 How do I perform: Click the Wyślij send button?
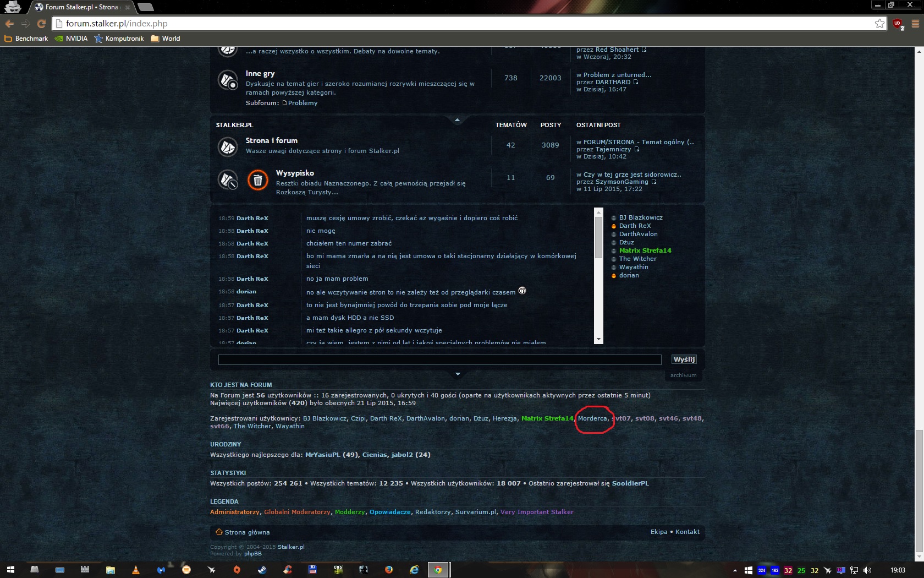(x=684, y=359)
